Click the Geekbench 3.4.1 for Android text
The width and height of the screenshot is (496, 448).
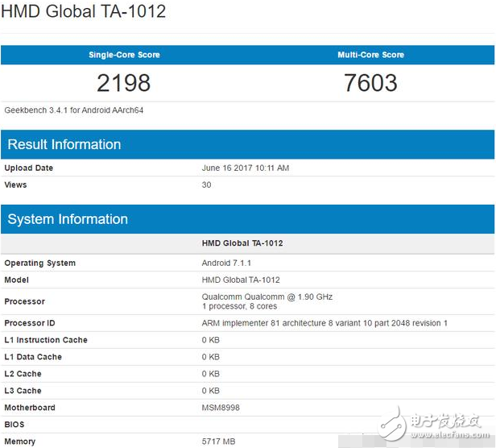[74, 110]
